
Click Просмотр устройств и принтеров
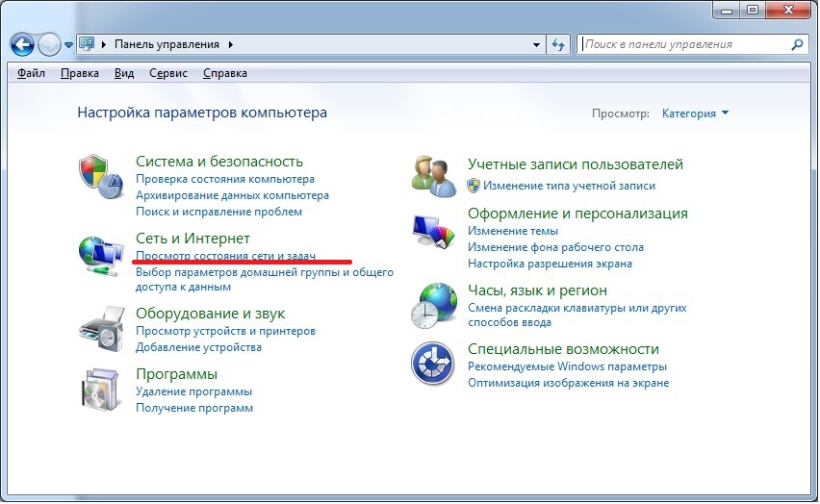tap(225, 331)
